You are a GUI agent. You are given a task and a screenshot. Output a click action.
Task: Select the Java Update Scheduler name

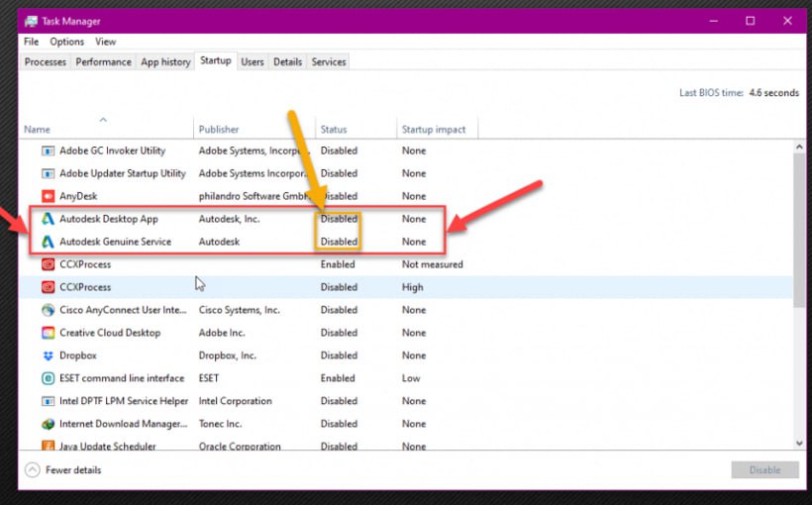click(107, 447)
